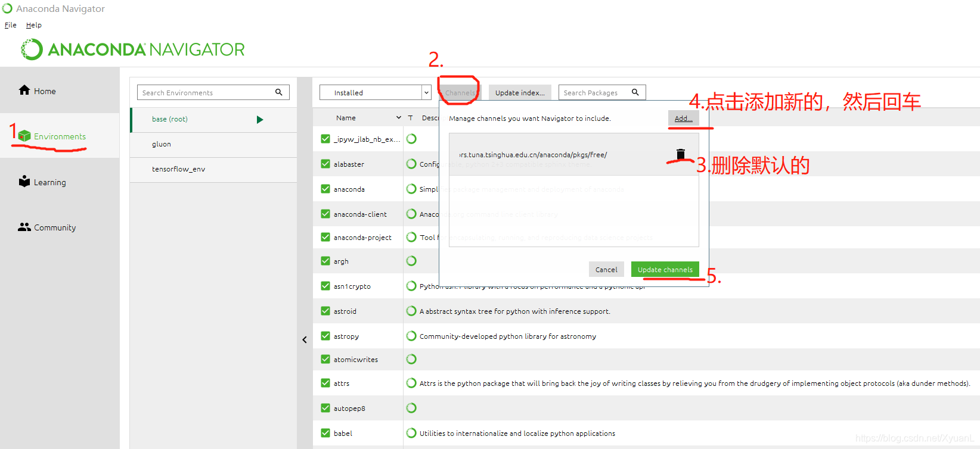Uncheck the anaconda package checkbox

coord(325,189)
